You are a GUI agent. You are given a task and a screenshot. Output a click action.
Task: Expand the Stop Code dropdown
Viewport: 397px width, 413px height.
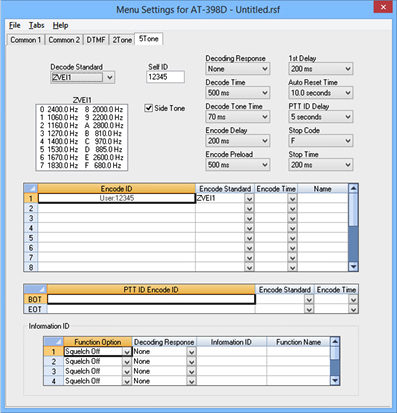[x=320, y=141]
